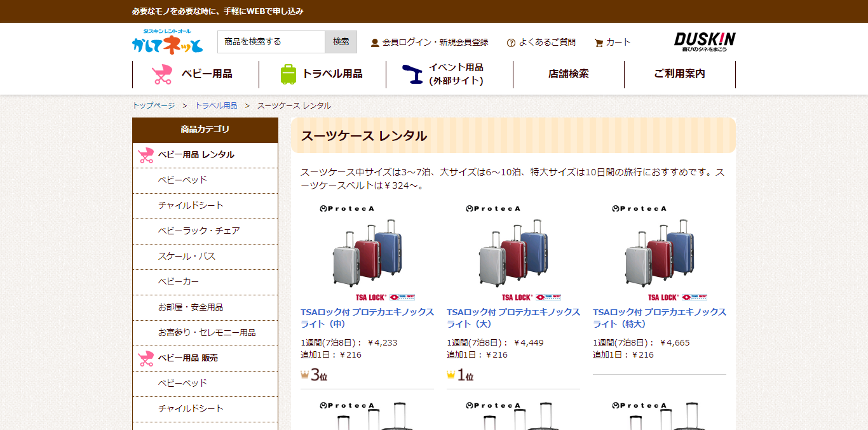Open the カート link
This screenshot has height=430, width=868.
[x=618, y=43]
